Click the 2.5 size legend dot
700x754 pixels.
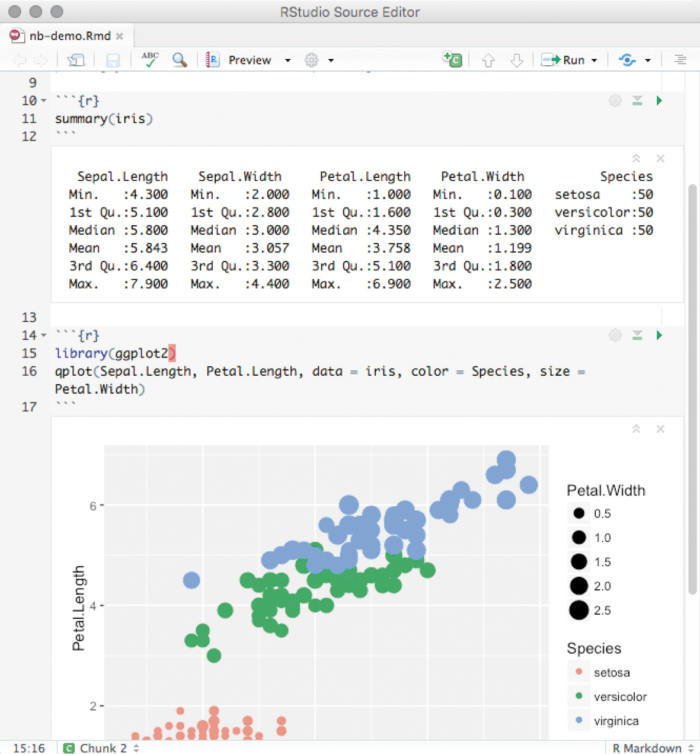click(578, 610)
